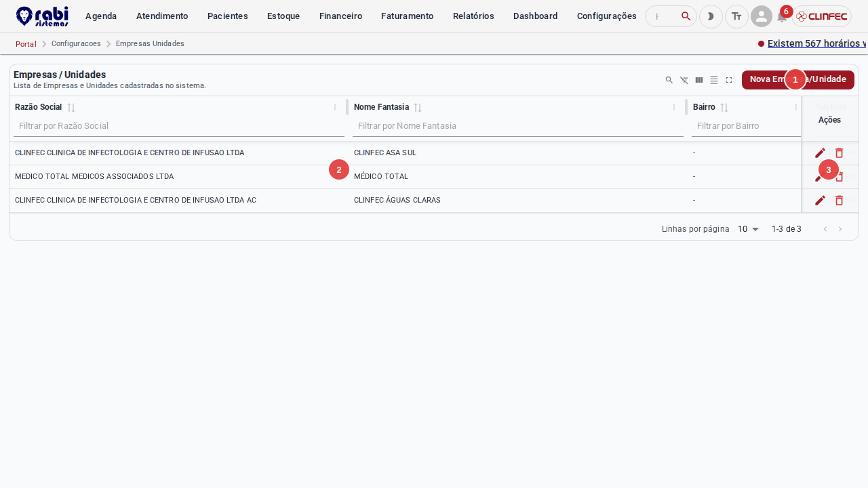
Task: Delete the MÉDICO TOTAL row
Action: [839, 177]
